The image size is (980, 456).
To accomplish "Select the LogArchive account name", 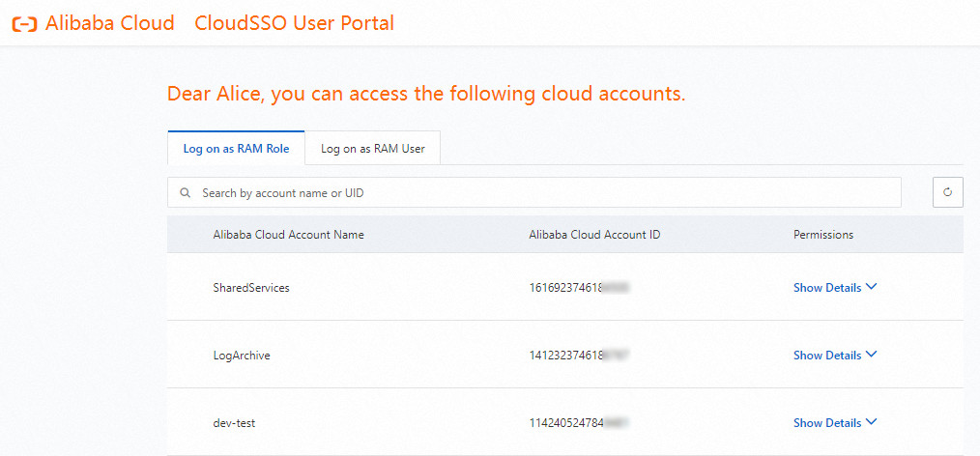I will 242,356.
